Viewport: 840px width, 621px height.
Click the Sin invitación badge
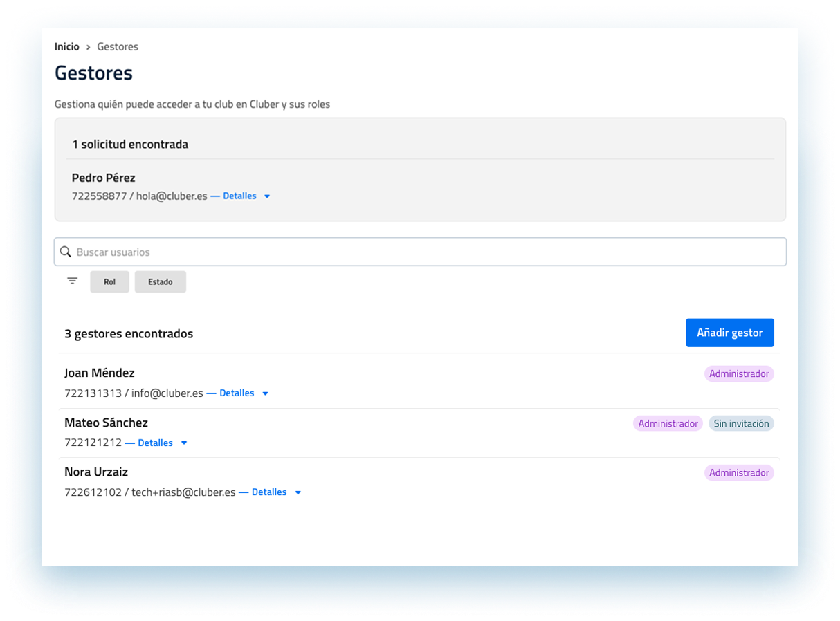741,424
